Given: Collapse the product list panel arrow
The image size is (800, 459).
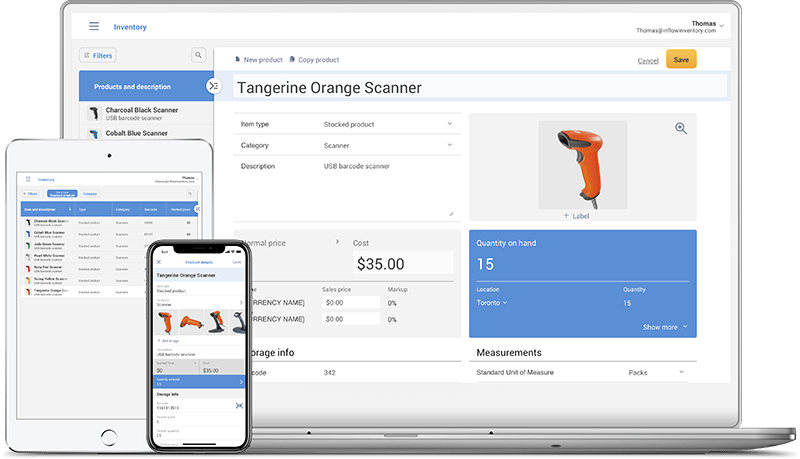Looking at the screenshot, I should [x=214, y=86].
